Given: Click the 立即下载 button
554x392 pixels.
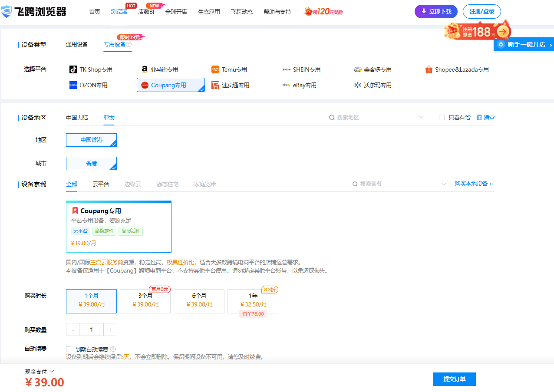Looking at the screenshot, I should 436,12.
